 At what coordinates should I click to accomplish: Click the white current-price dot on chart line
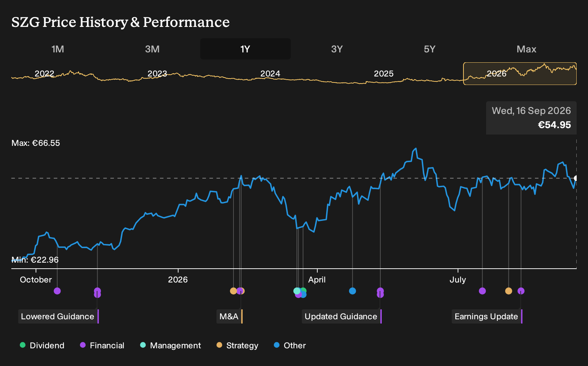(576, 178)
